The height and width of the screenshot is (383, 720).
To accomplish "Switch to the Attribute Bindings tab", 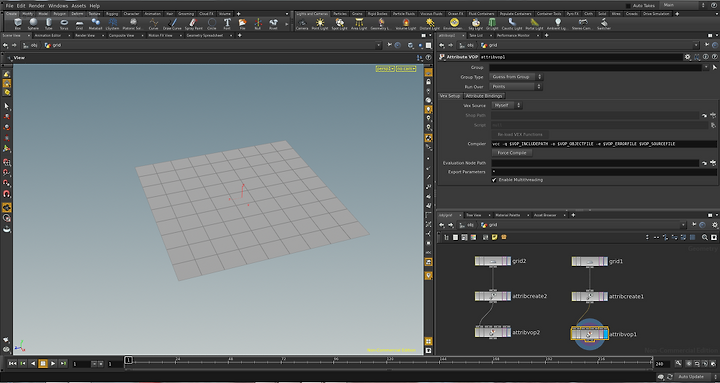I will pyautogui.click(x=484, y=96).
